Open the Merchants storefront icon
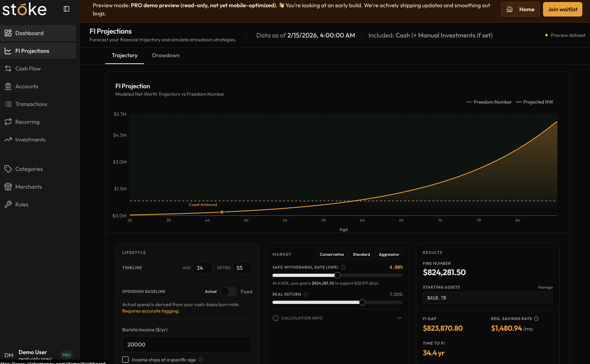The width and height of the screenshot is (590, 364). click(8, 187)
